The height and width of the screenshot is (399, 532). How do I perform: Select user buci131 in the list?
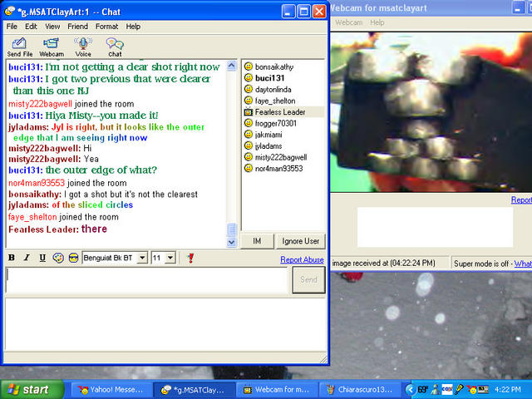point(269,78)
